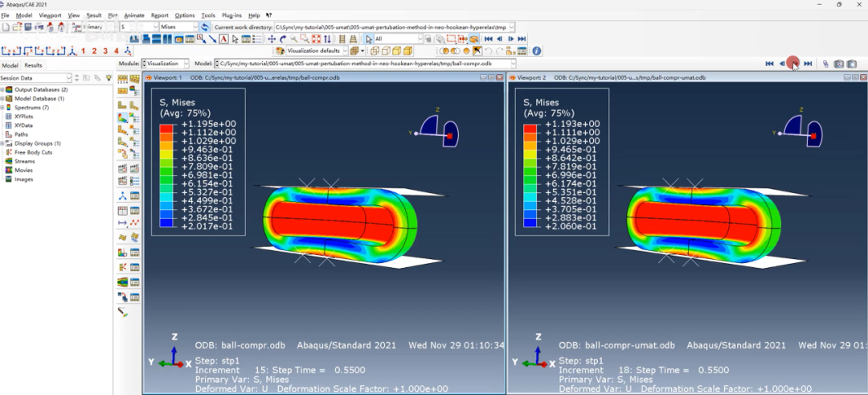Image resolution: width=868 pixels, height=395 pixels.
Task: Click the camera snapshot icon at far right
Action: (851, 64)
